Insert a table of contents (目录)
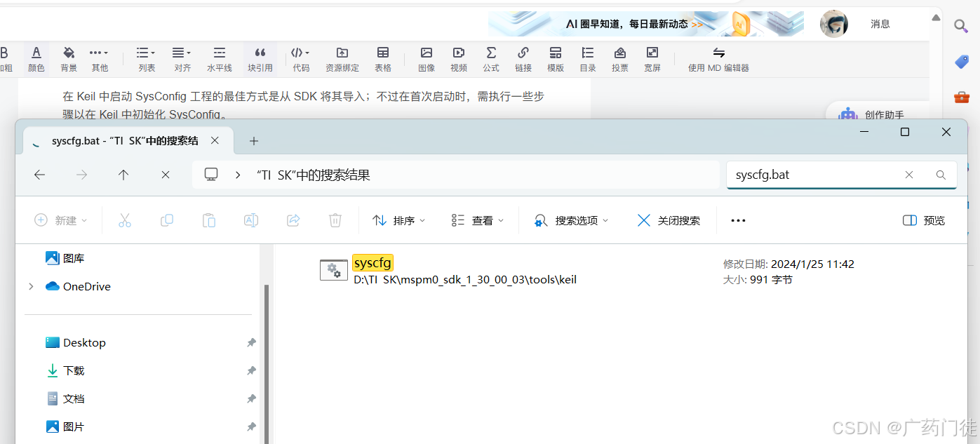 [x=588, y=59]
